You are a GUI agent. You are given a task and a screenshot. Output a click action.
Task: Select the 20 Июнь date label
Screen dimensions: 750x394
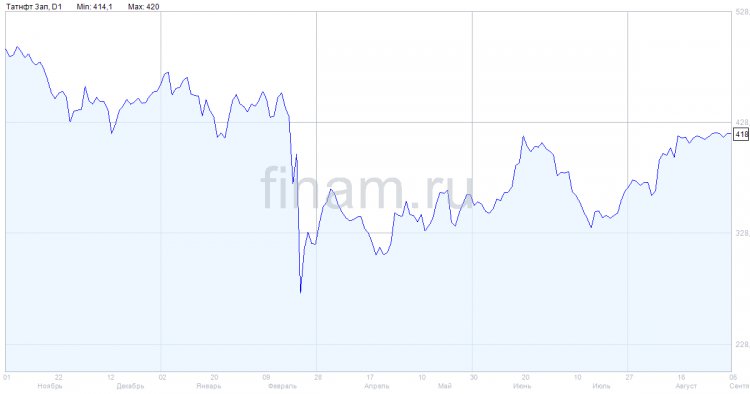click(522, 382)
